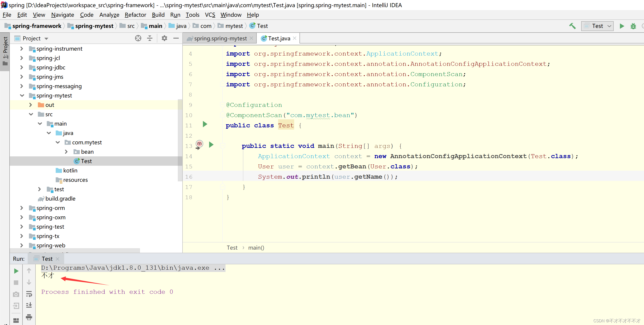Viewport: 644px width, 325px height.
Task: Close the Test.java editor tab
Action: click(295, 38)
